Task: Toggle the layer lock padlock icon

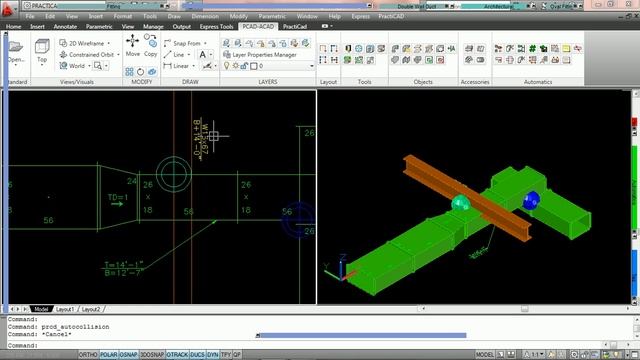Action: pos(244,66)
